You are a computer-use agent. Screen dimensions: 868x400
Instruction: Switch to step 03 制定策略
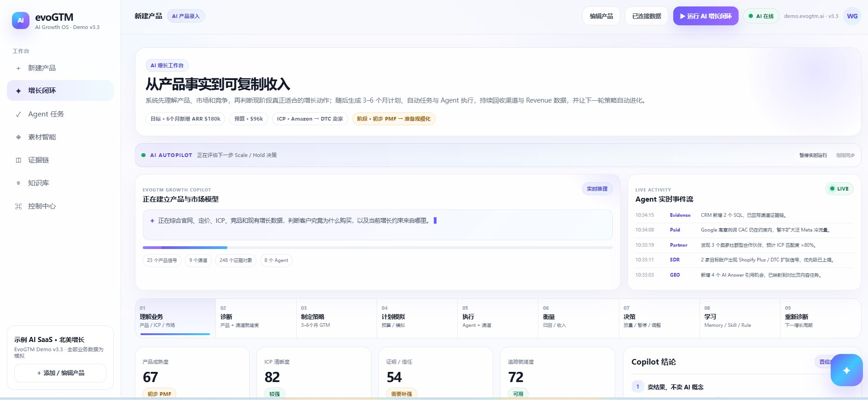click(x=337, y=318)
